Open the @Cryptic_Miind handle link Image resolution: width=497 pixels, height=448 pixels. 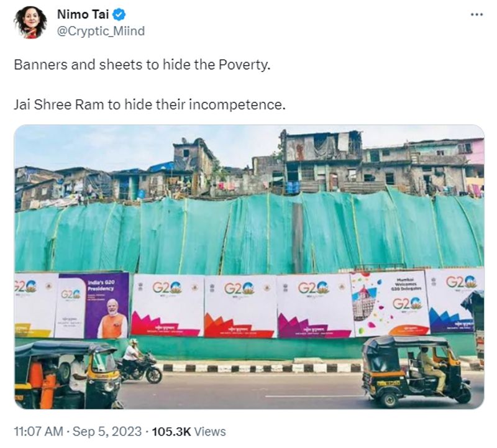point(101,31)
